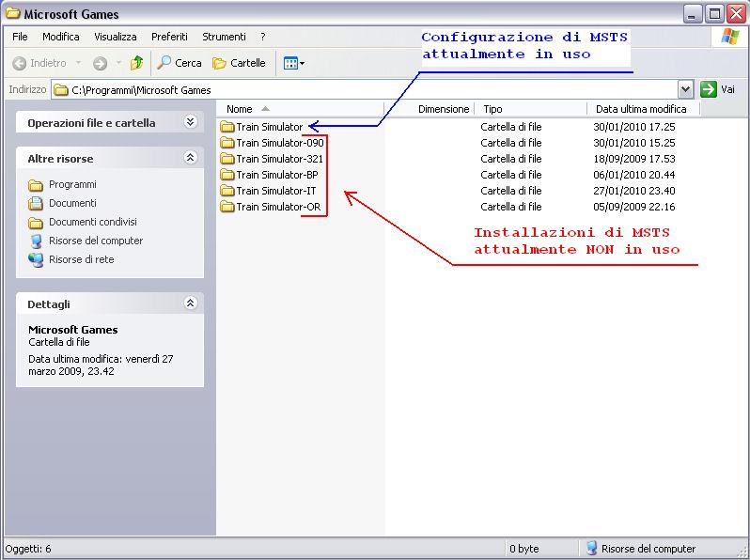This screenshot has width=750, height=560.
Task: Maximize the Microsoft Games window
Action: [x=714, y=14]
